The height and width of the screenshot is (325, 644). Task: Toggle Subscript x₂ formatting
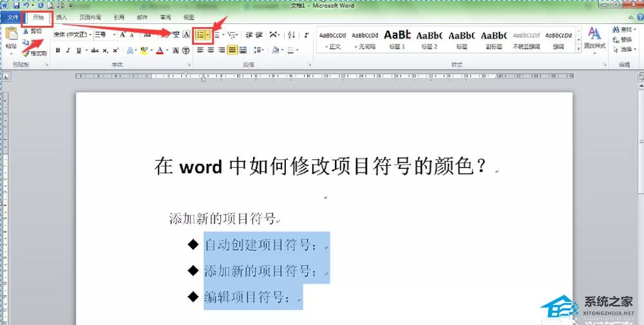[106, 50]
